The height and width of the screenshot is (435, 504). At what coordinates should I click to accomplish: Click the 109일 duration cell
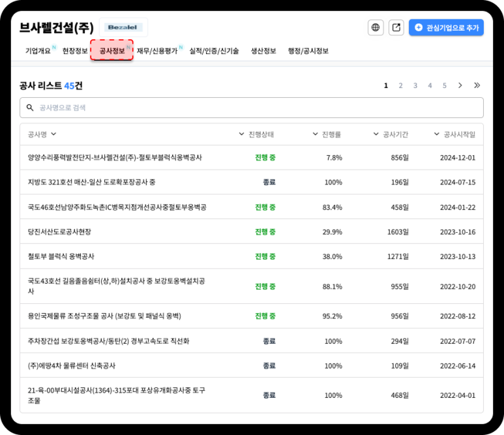click(400, 366)
